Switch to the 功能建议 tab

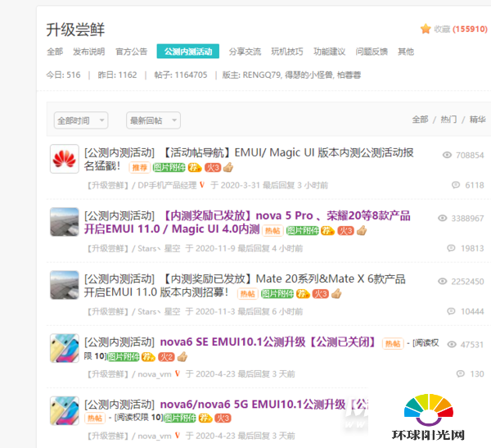click(330, 52)
